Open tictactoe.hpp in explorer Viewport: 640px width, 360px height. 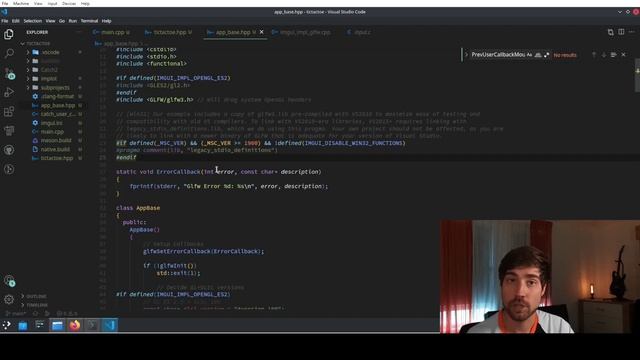(57, 158)
